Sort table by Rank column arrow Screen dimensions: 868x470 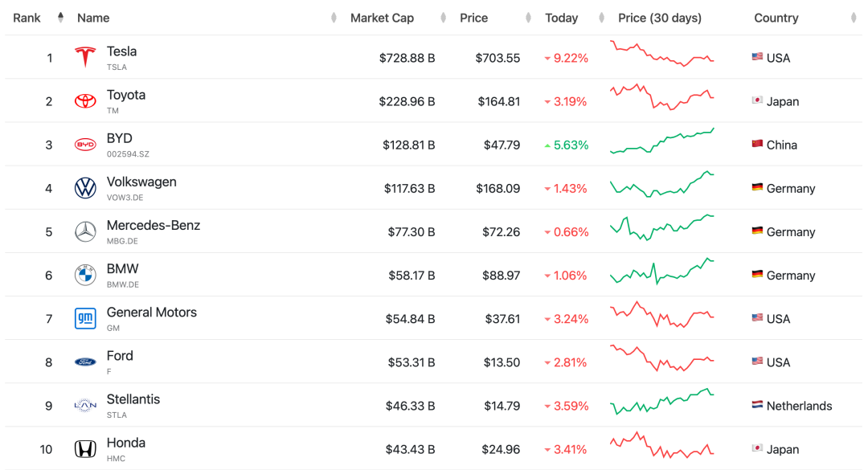(x=60, y=18)
